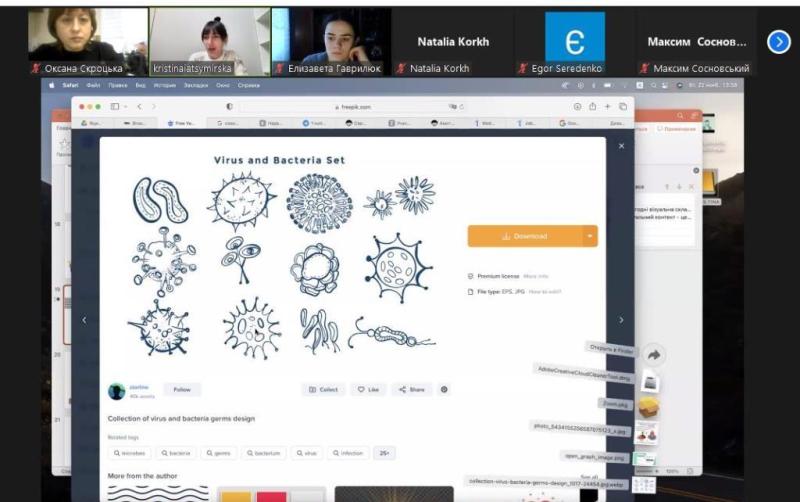
Task: Open Safari downloads icon
Action: (x=578, y=107)
